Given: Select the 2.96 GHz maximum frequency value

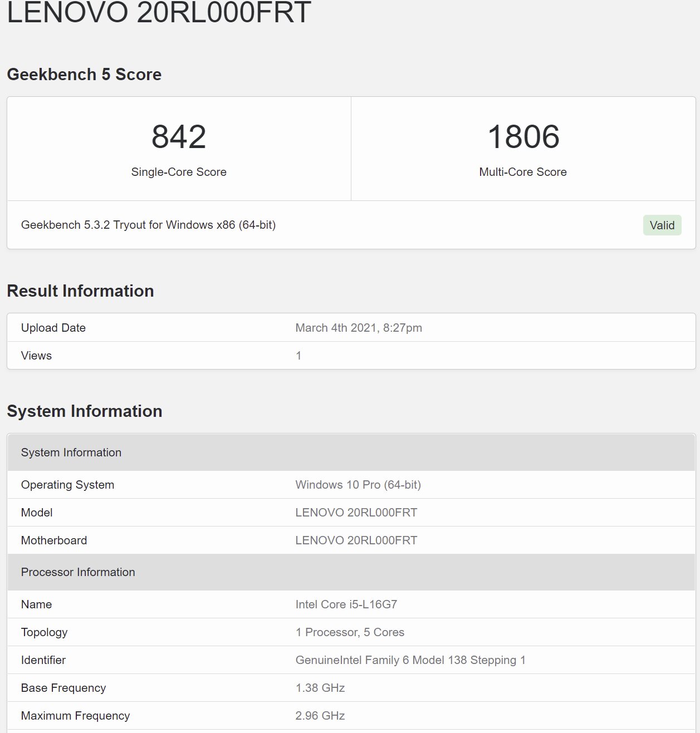Looking at the screenshot, I should [320, 716].
